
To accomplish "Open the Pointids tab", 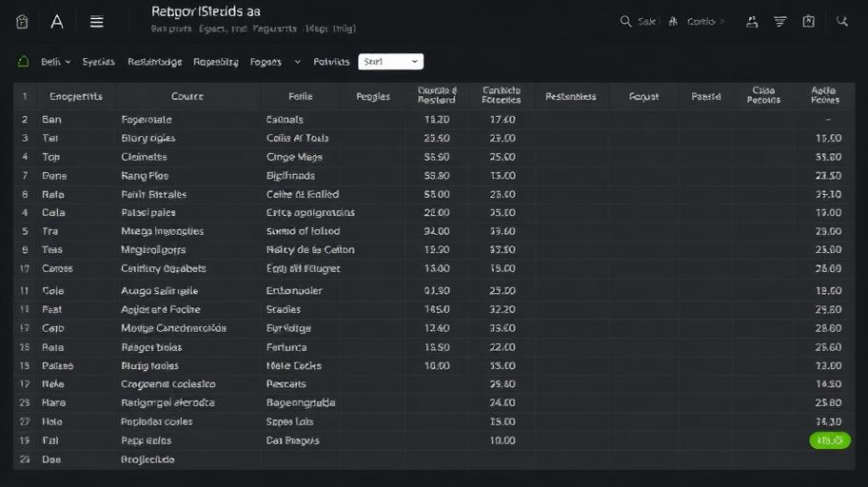I will point(331,62).
